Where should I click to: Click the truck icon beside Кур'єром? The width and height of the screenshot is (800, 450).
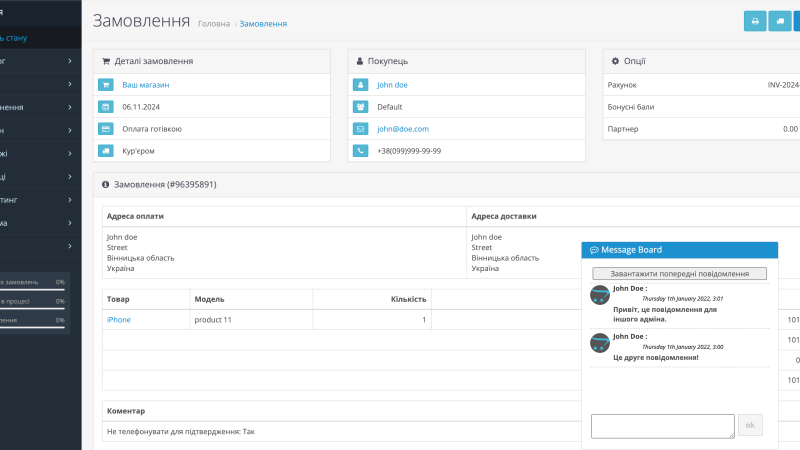point(106,151)
